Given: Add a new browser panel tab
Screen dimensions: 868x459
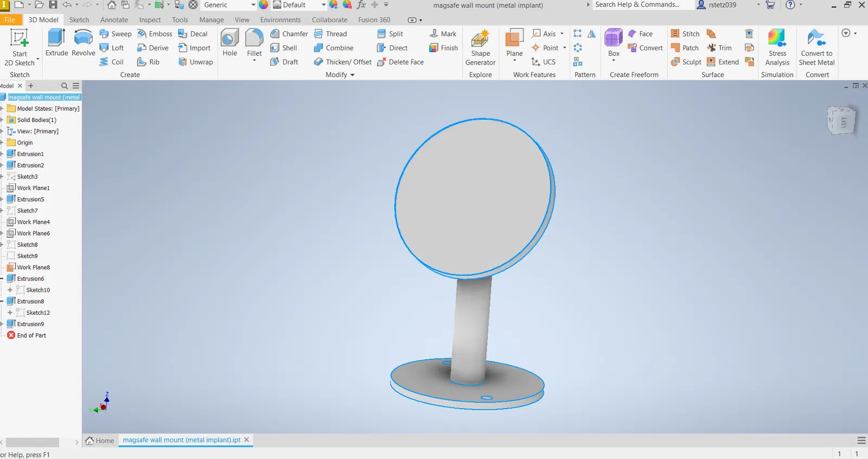Looking at the screenshot, I should tap(31, 86).
